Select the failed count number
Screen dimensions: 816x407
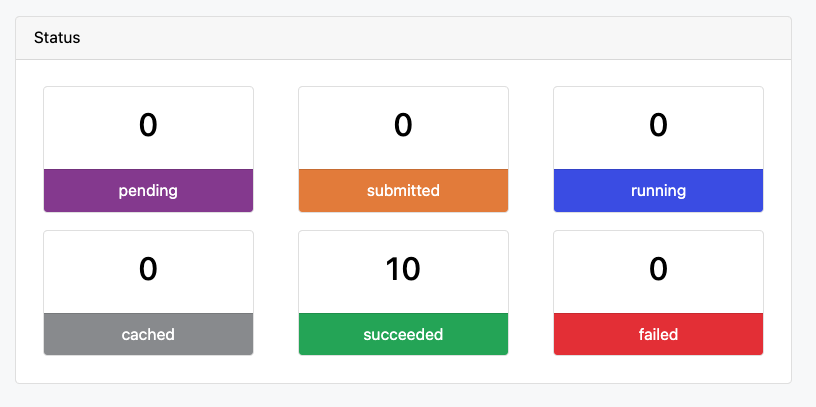(658, 269)
